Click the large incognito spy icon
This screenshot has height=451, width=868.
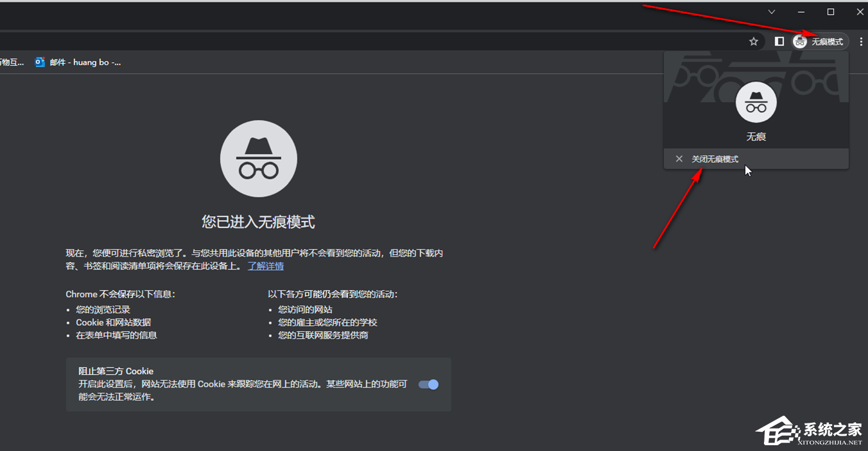(258, 158)
